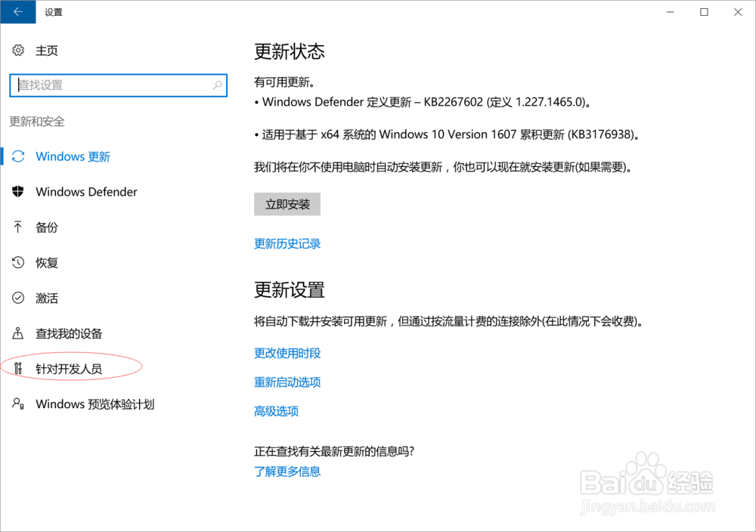Maximize the 设置 window
This screenshot has width=756, height=532.
tap(704, 11)
